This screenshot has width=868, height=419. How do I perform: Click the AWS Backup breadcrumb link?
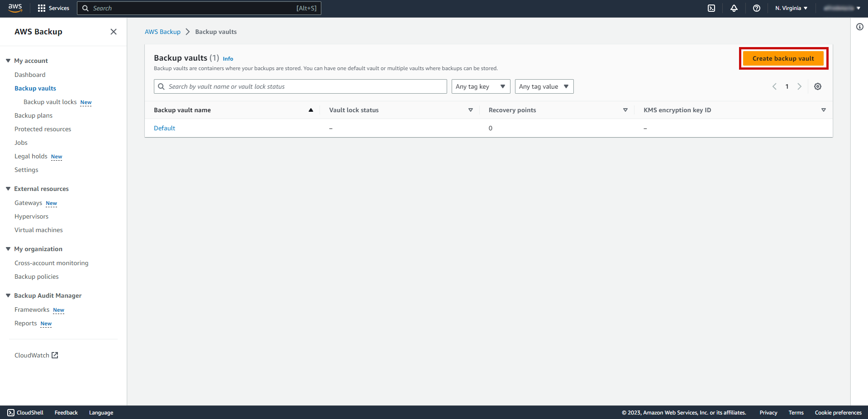162,32
